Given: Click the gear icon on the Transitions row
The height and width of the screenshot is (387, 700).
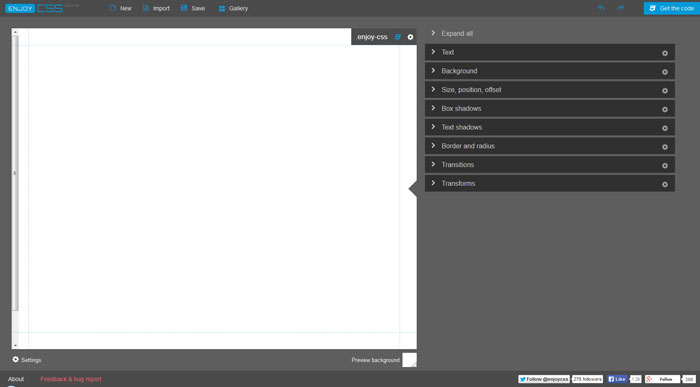Looking at the screenshot, I should coord(665,166).
